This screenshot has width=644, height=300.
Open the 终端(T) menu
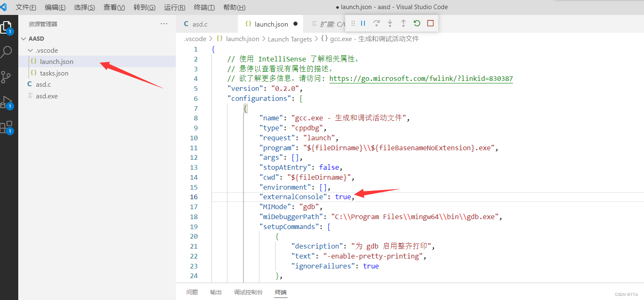204,7
